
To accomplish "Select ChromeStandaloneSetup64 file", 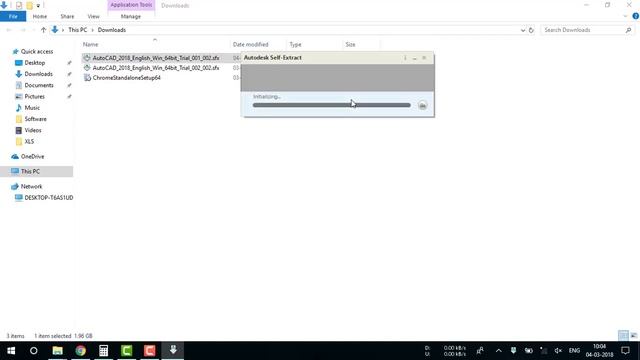I will (x=126, y=78).
